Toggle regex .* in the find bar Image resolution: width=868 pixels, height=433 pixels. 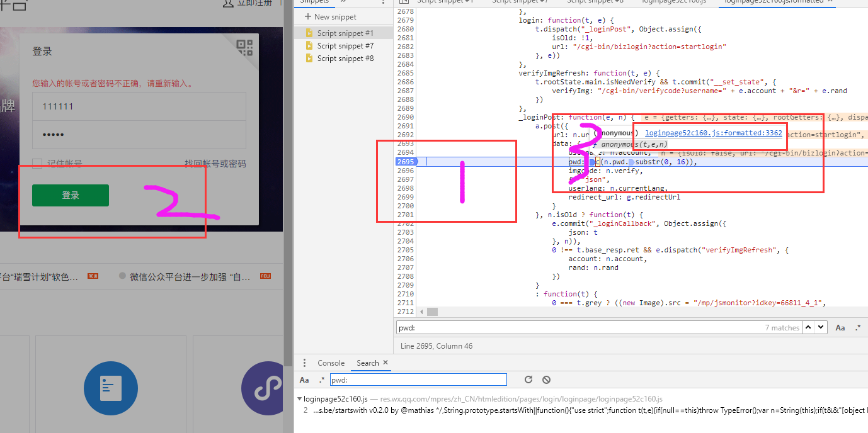858,327
